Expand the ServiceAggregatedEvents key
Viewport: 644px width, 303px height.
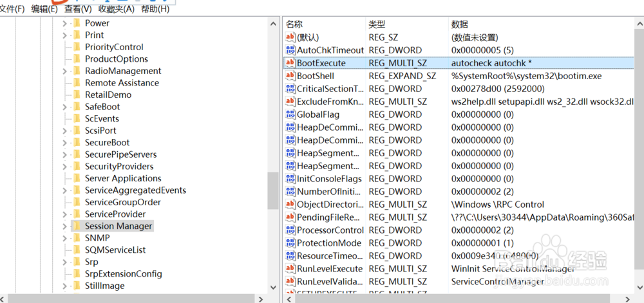(64, 190)
